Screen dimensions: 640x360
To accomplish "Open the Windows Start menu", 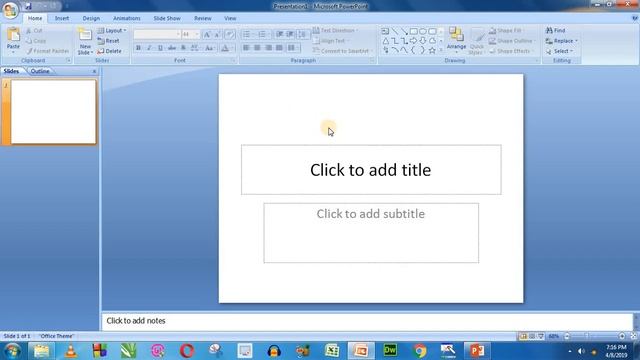I will [x=12, y=351].
